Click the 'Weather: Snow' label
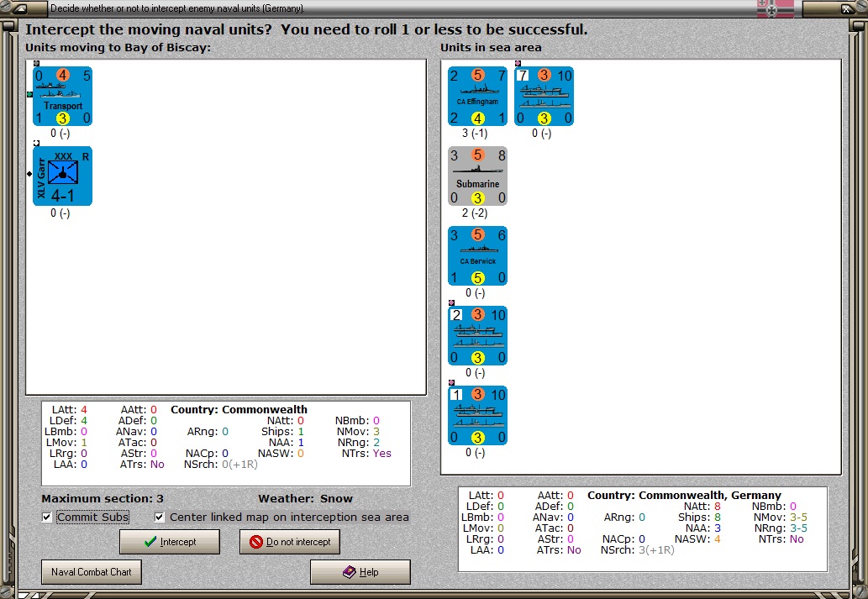Viewport: 868px width, 599px height. point(306,499)
